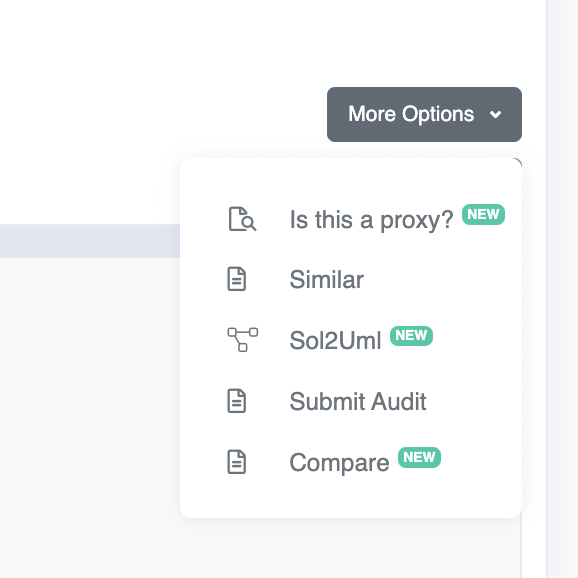Click the light gray content area below the bar
Viewport: 578px width, 578px height.
pyautogui.click(x=90, y=417)
